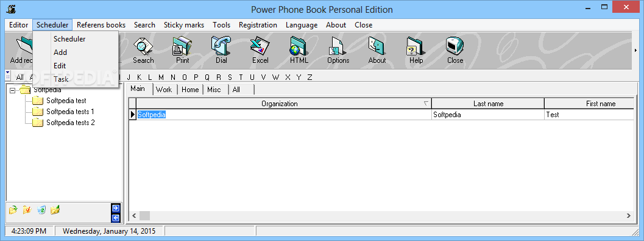Open the Search toolbar tool
The height and width of the screenshot is (241, 644).
point(143,50)
